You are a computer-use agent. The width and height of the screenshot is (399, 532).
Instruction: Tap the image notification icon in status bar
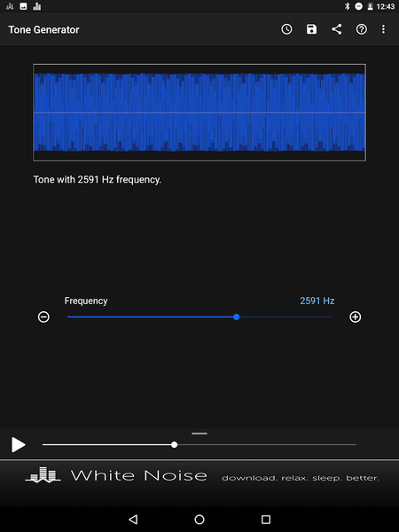tap(23, 6)
